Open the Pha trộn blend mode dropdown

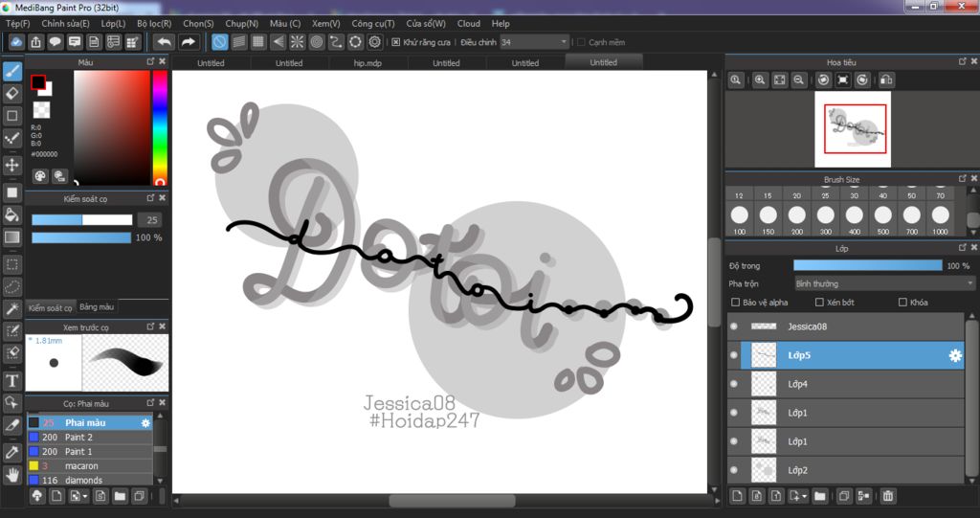pos(883,283)
